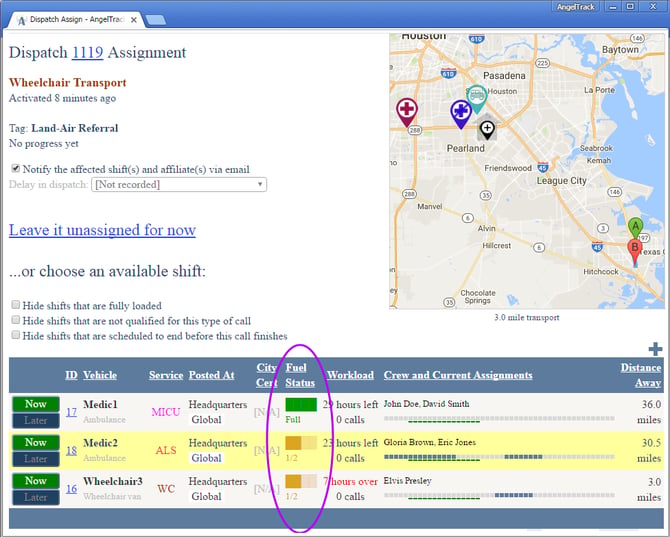Screen dimensions: 670x537
Task: Click Wheelchair Transport heading text
Action: coord(68,82)
